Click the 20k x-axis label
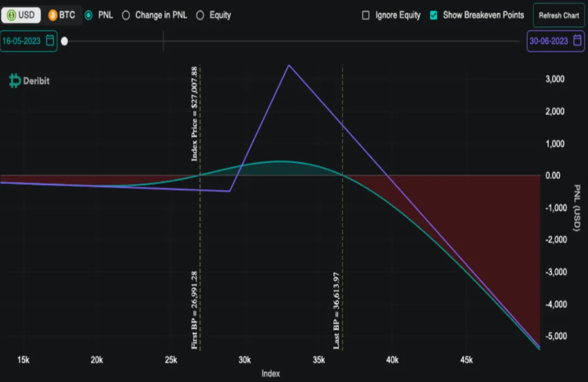This screenshot has height=382, width=588. click(97, 360)
